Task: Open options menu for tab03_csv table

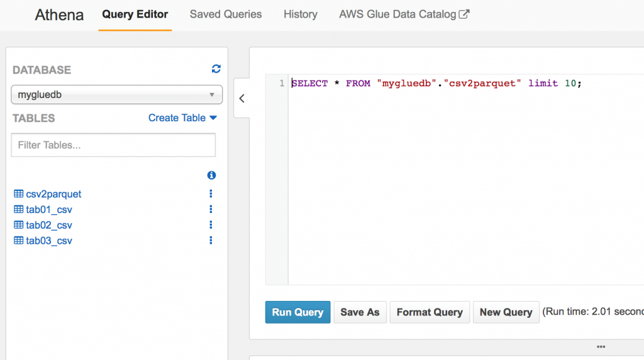Action: pyautogui.click(x=211, y=240)
